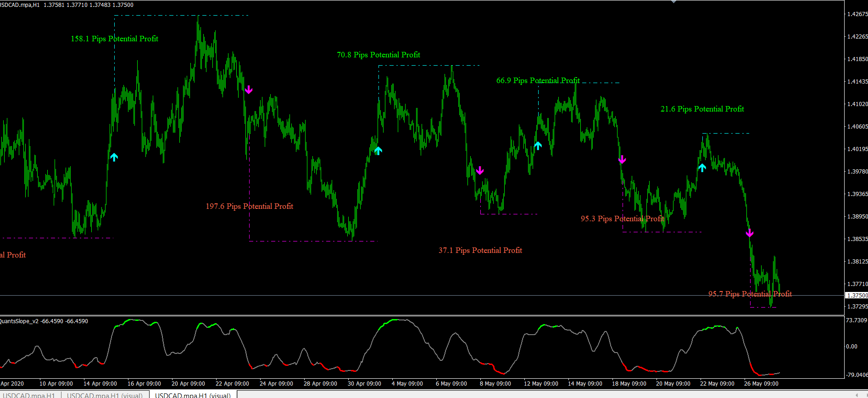This screenshot has width=868, height=398.
Task: Click the chart shift triangle marker
Action: pyautogui.click(x=673, y=2)
